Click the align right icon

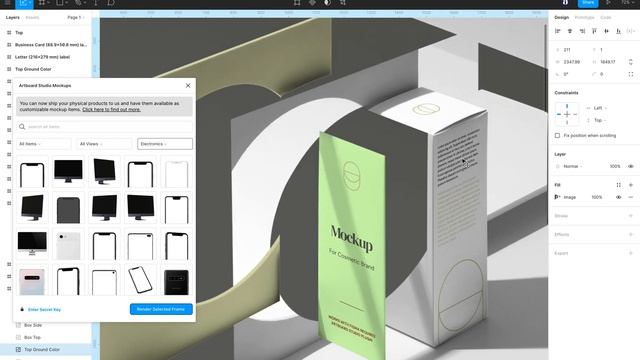coord(582,31)
